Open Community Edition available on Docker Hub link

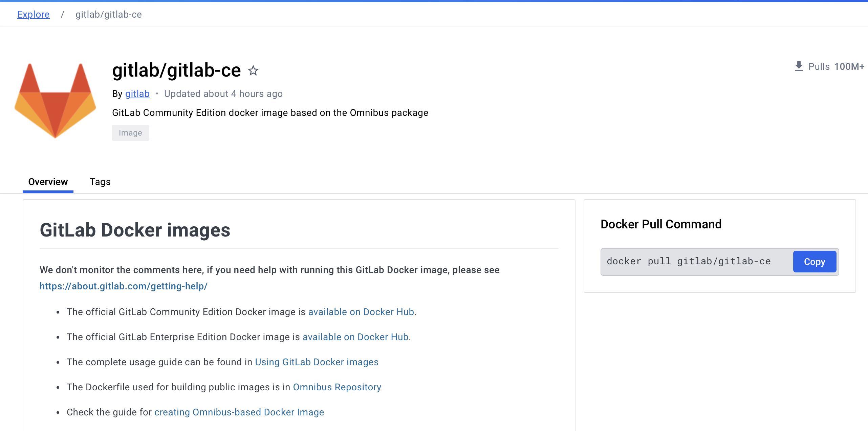[361, 312]
